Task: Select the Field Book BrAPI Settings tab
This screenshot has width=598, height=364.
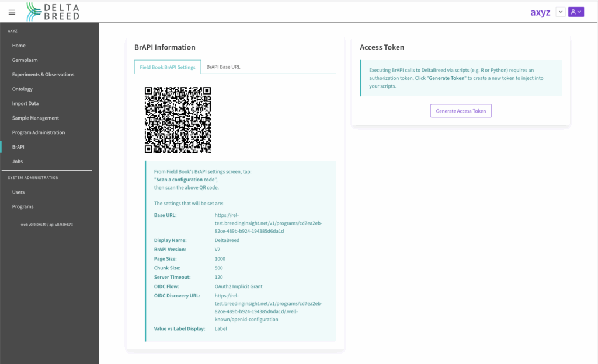Action: (x=168, y=67)
